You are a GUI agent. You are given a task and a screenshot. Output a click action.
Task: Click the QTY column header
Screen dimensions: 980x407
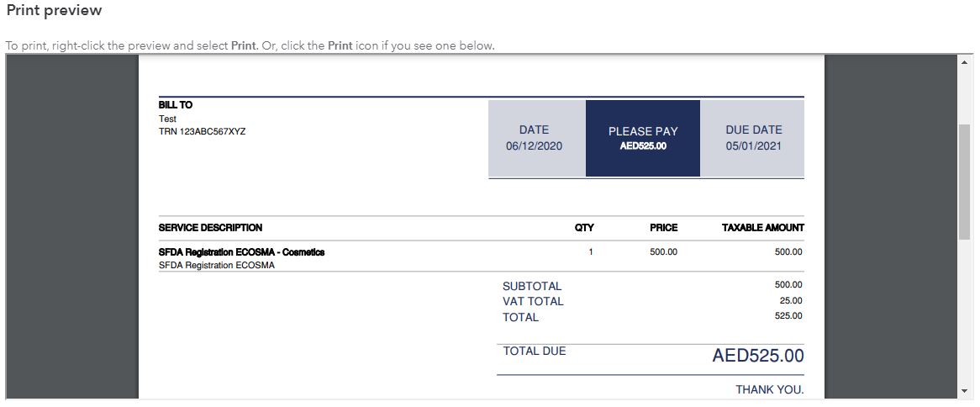click(x=584, y=228)
